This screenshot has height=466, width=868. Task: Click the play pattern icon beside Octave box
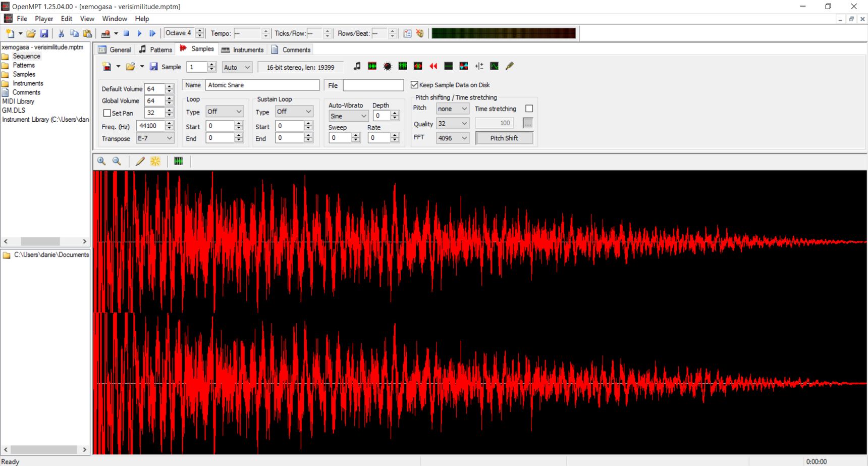click(152, 33)
